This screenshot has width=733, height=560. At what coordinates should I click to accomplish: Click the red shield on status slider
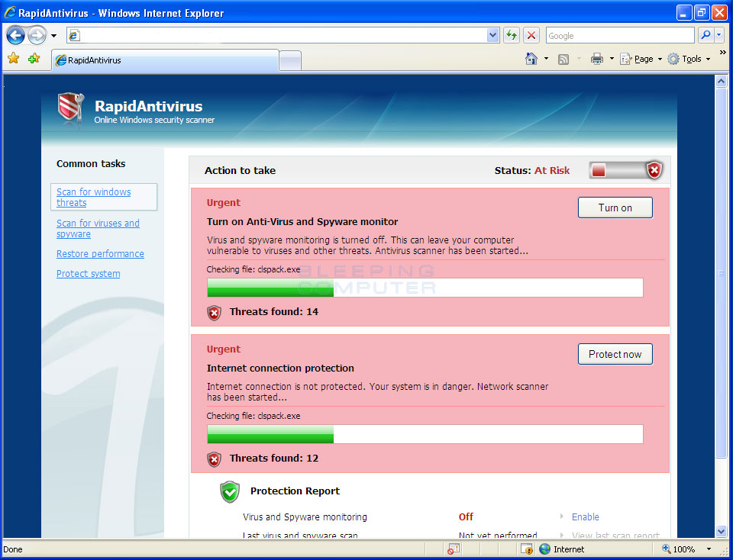pyautogui.click(x=654, y=170)
